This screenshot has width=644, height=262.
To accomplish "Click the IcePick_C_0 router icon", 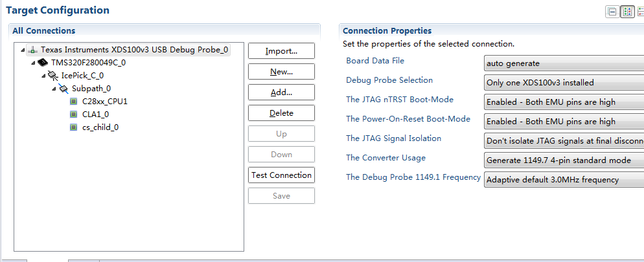I will (54, 76).
